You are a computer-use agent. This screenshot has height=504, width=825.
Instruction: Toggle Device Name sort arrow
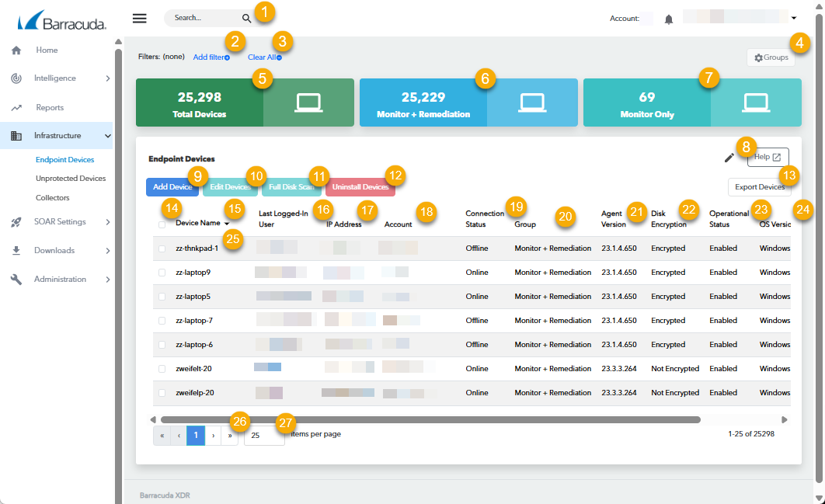(227, 224)
